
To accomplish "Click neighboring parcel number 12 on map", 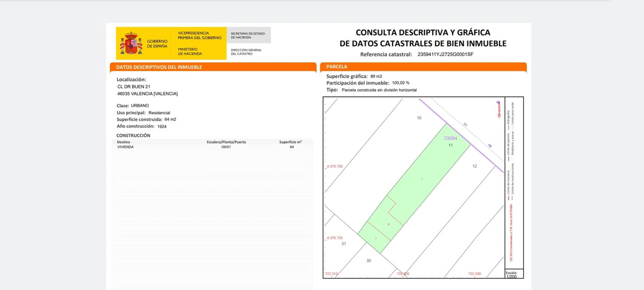I will (475, 166).
